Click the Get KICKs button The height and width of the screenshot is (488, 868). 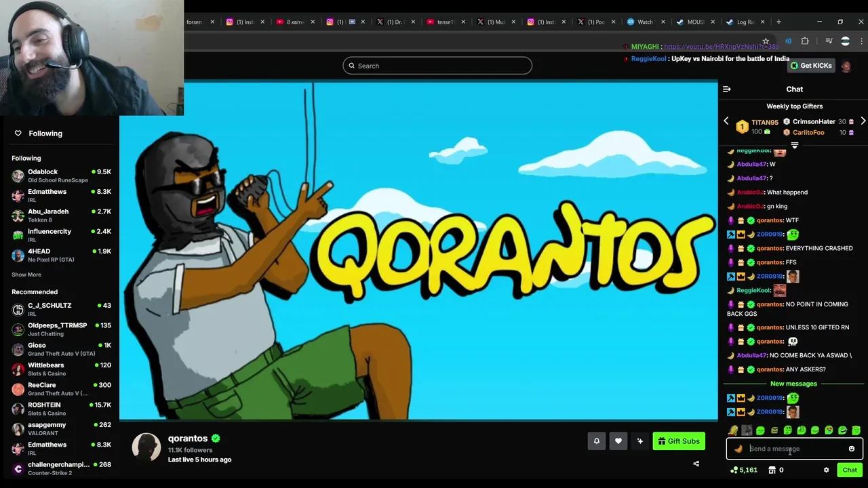(x=810, y=66)
